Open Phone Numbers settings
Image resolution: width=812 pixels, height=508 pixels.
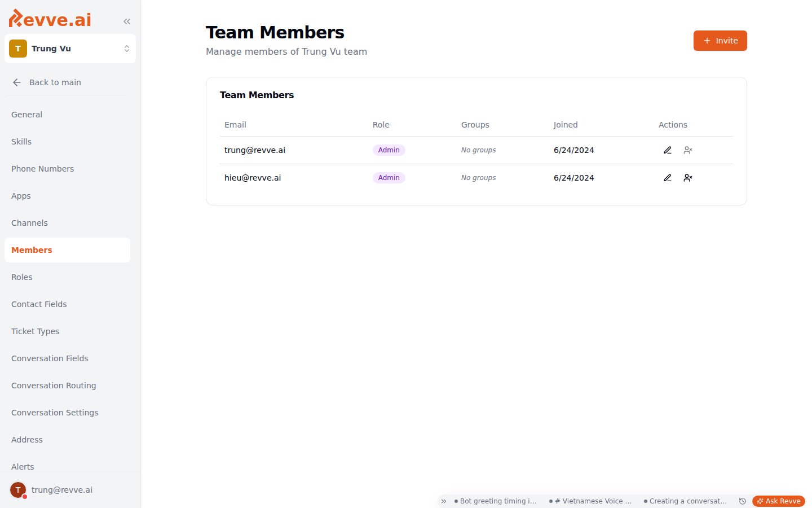tap(67, 169)
